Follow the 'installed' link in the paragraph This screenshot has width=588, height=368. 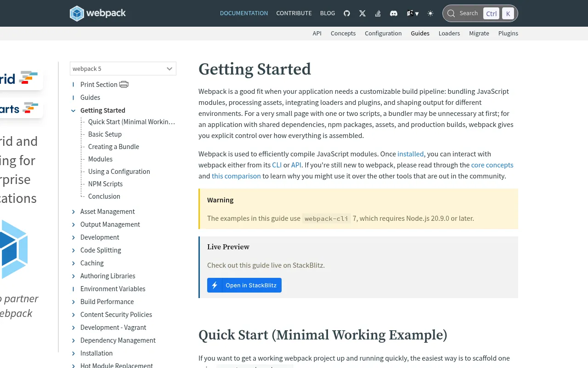[x=411, y=154]
